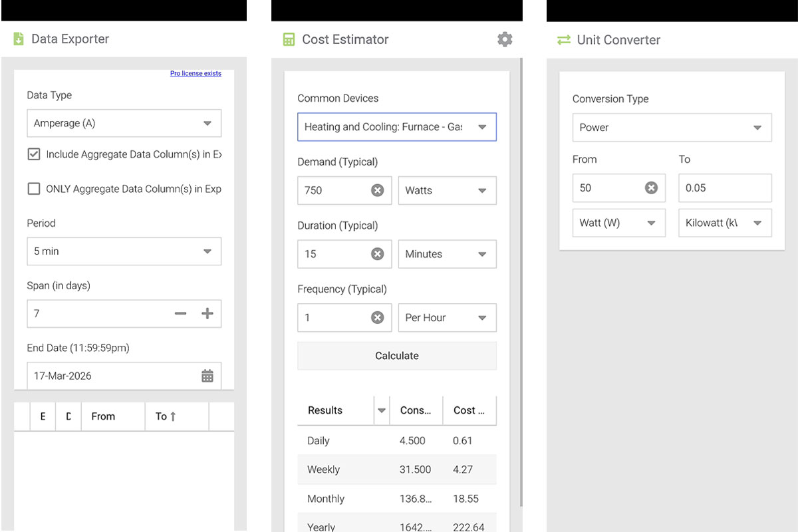Clear the Demand value 750
Image resolution: width=798 pixels, height=532 pixels.
377,190
